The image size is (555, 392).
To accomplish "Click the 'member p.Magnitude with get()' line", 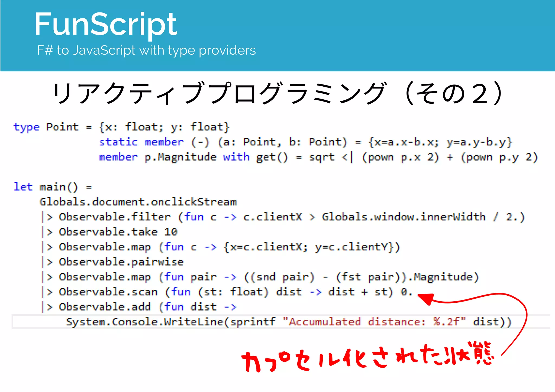I will [x=318, y=157].
